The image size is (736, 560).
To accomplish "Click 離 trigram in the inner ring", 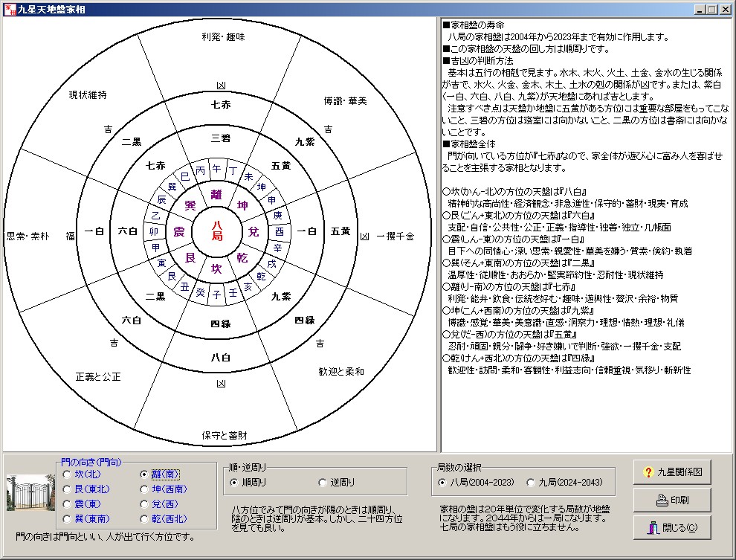I will click(x=216, y=194).
